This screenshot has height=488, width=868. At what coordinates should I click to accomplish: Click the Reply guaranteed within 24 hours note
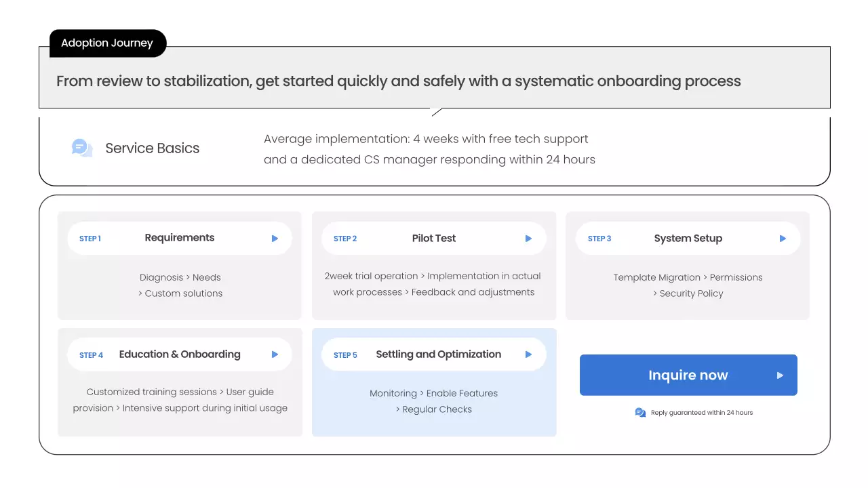[x=702, y=412]
